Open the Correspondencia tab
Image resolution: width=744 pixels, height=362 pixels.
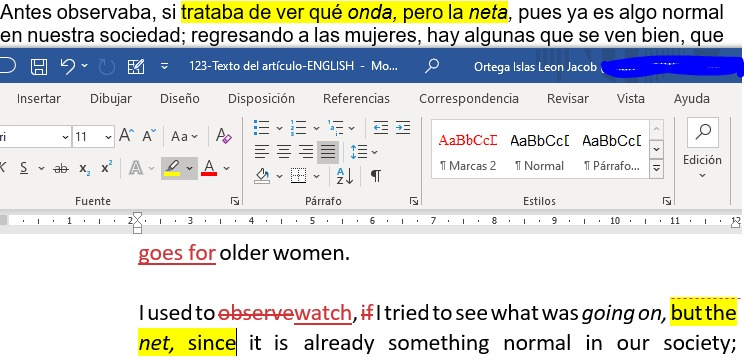pos(469,99)
